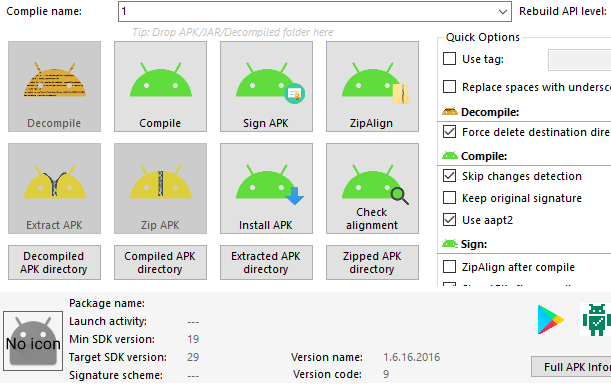This screenshot has height=388, width=611.
Task: Run the ZipAlign tool
Action: [372, 86]
